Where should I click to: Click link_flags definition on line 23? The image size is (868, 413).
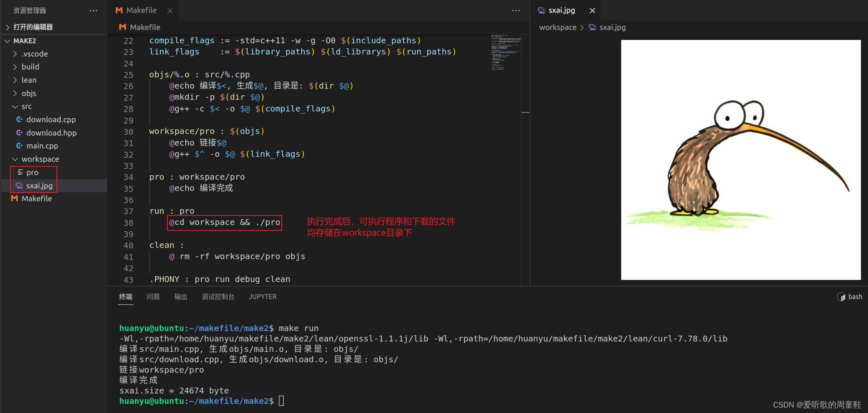coord(303,52)
